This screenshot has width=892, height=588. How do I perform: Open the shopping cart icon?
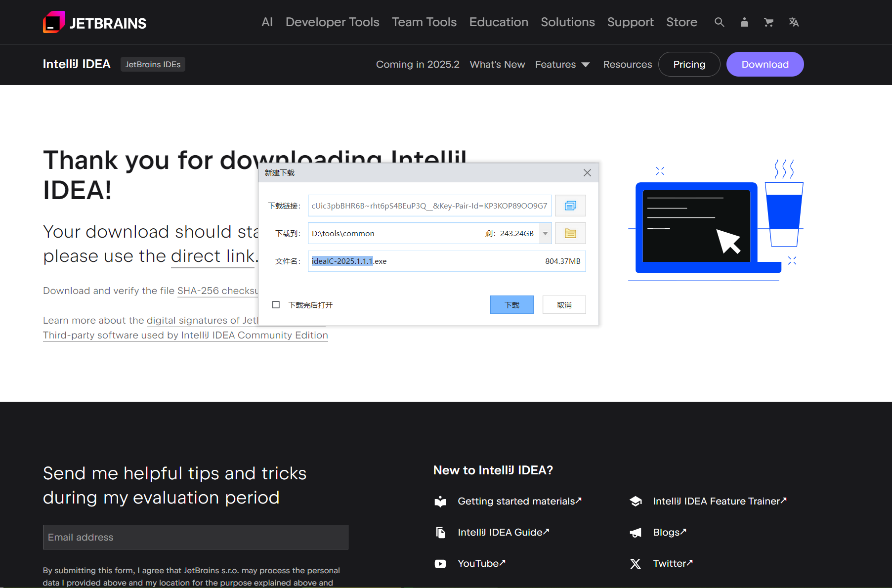click(768, 22)
